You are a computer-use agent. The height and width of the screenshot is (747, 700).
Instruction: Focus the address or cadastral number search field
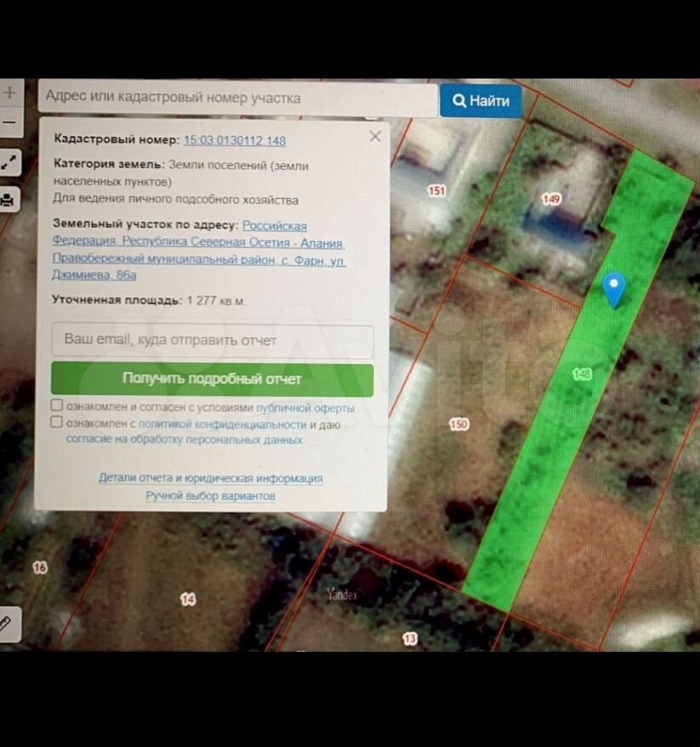point(236,99)
